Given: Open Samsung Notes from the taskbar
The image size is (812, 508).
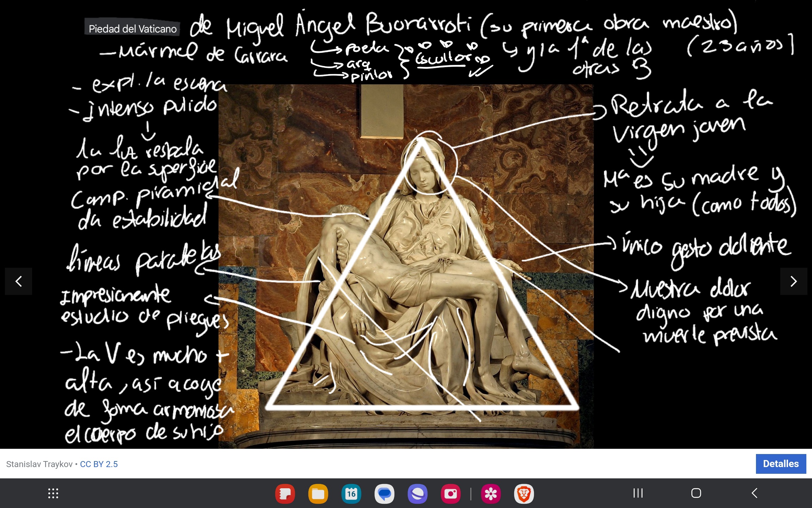Looking at the screenshot, I should pos(285,493).
